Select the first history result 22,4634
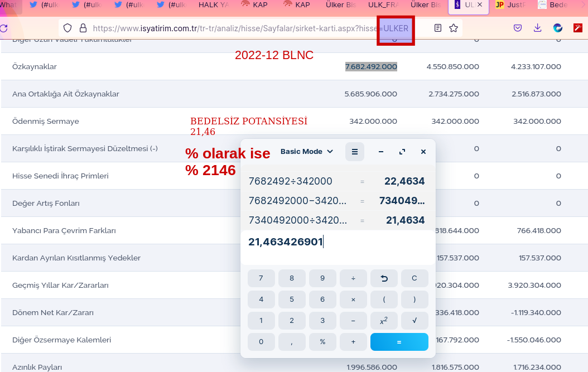Viewport: 588px width, 372px height. 404,181
